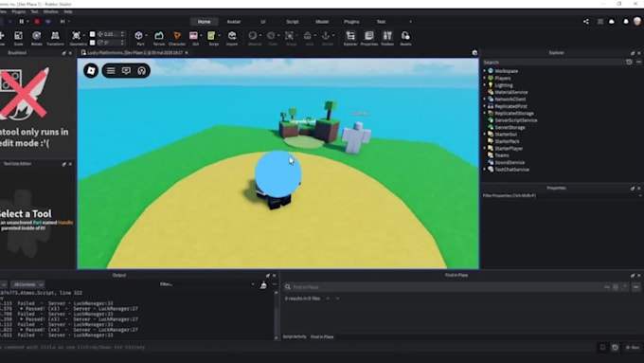The image size is (644, 363).
Task: Expand the StarterGui tree node
Action: pyautogui.click(x=485, y=134)
